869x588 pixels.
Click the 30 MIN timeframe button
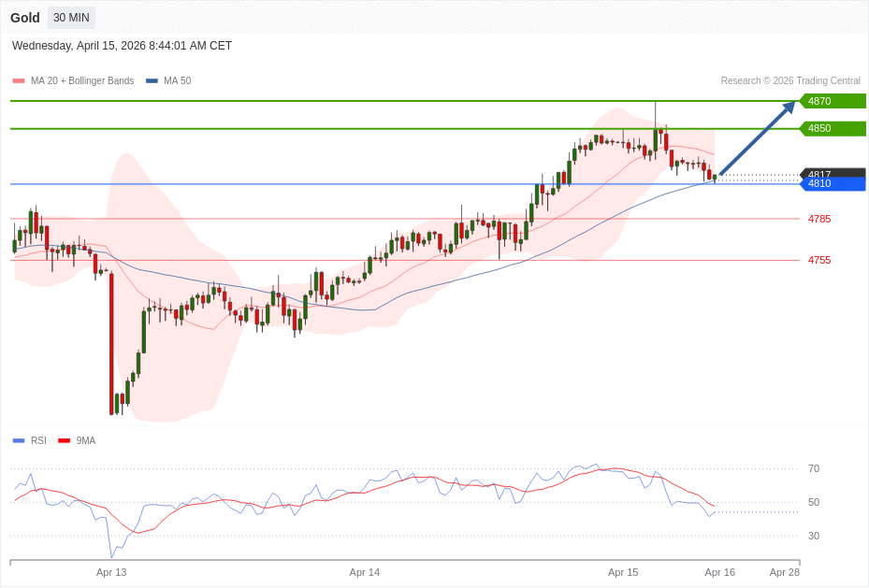(x=71, y=18)
